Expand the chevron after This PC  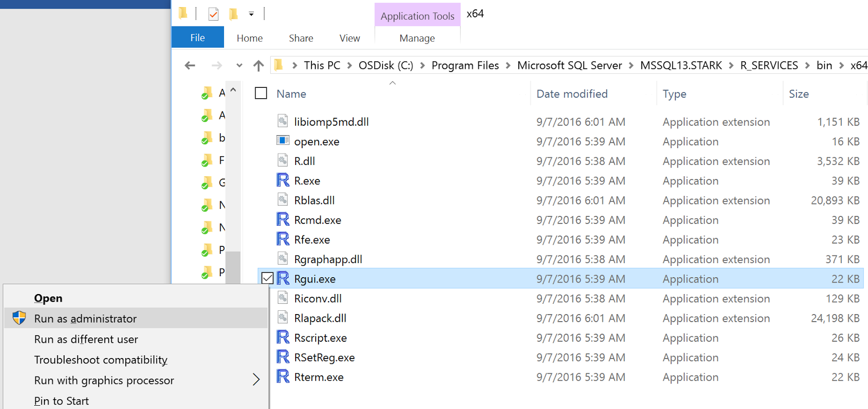click(x=349, y=66)
